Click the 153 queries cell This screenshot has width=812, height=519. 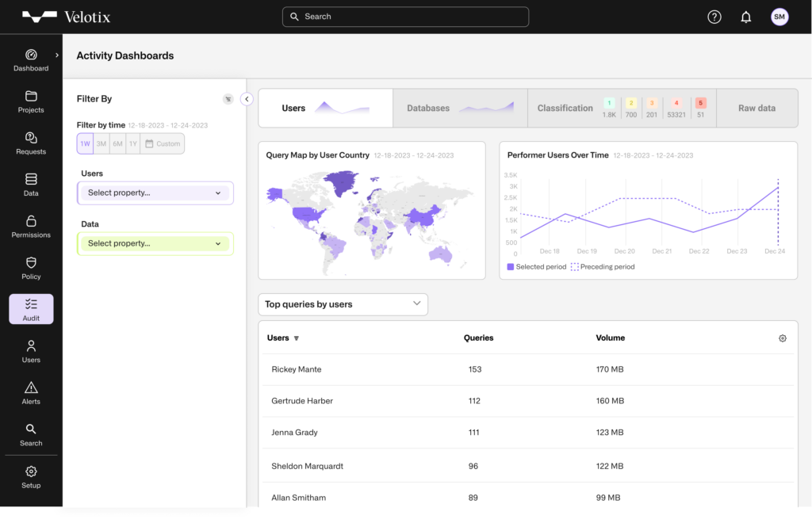coord(475,369)
